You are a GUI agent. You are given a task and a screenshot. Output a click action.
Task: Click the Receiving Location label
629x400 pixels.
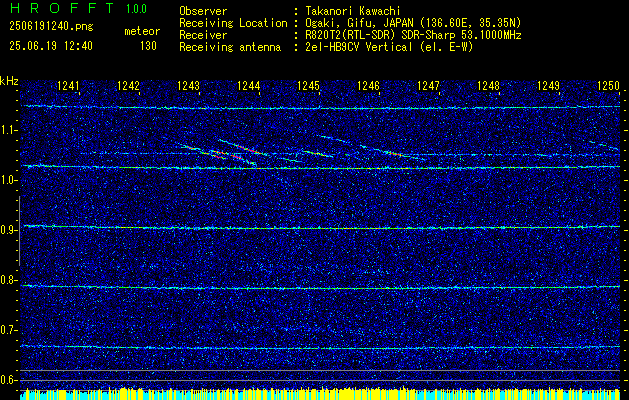[x=233, y=23]
